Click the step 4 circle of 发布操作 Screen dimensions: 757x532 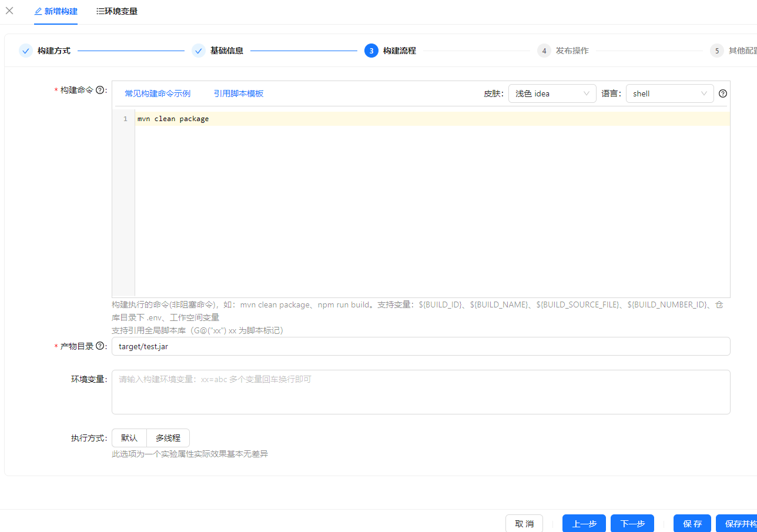click(544, 51)
